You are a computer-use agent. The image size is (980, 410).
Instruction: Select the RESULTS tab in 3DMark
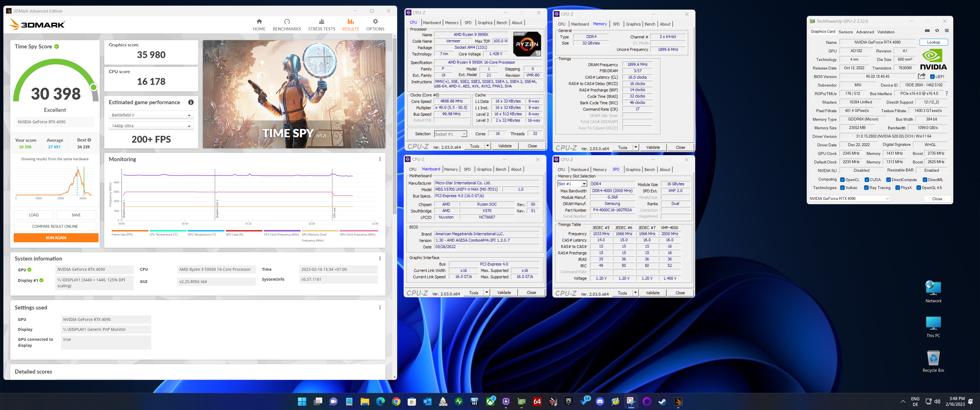(x=350, y=25)
